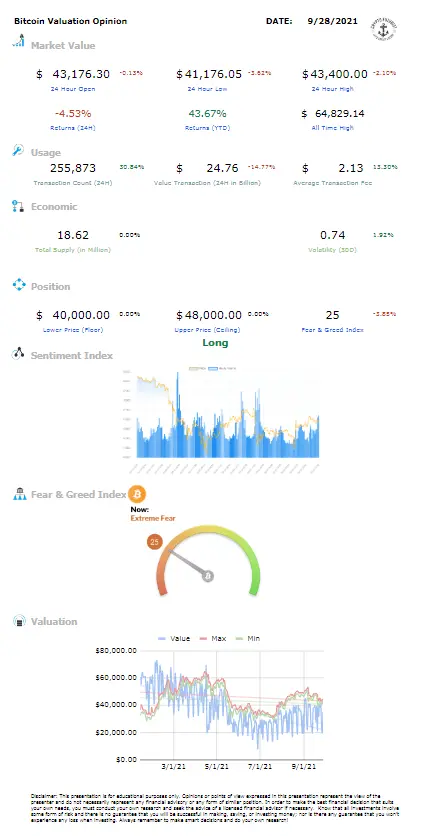Image resolution: width=439 pixels, height=840 pixels.
Task: Click the 'Returns (YTD)' label
Action: (207, 128)
